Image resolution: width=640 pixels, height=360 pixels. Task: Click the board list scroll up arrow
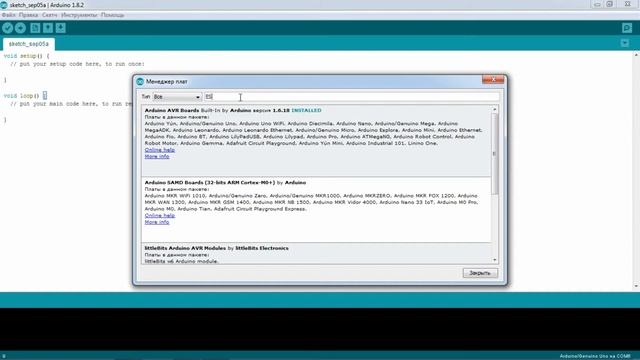point(495,109)
